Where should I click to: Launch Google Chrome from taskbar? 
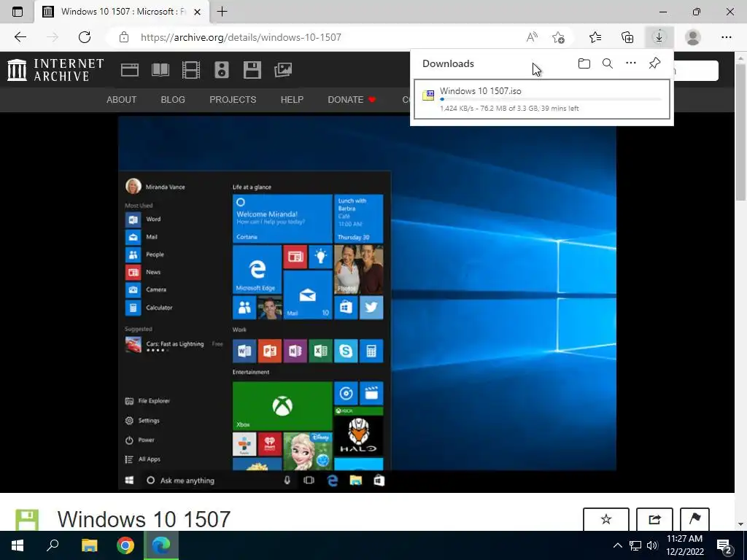click(125, 545)
